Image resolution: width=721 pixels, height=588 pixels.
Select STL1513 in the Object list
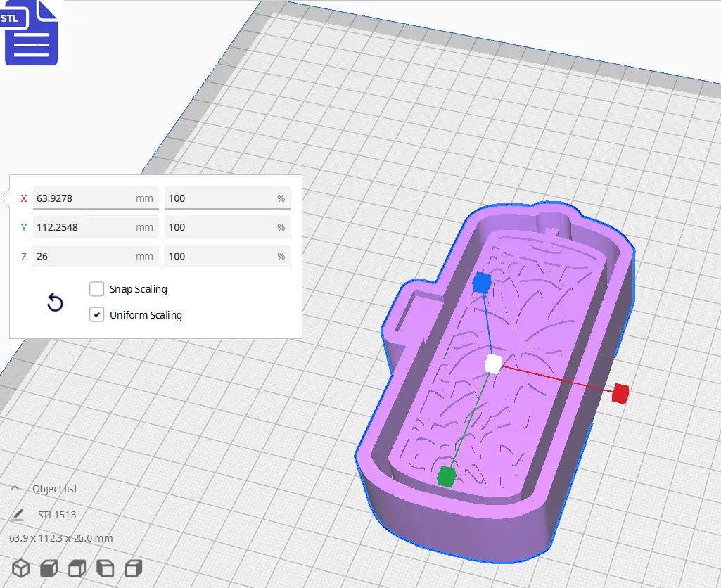(x=58, y=514)
